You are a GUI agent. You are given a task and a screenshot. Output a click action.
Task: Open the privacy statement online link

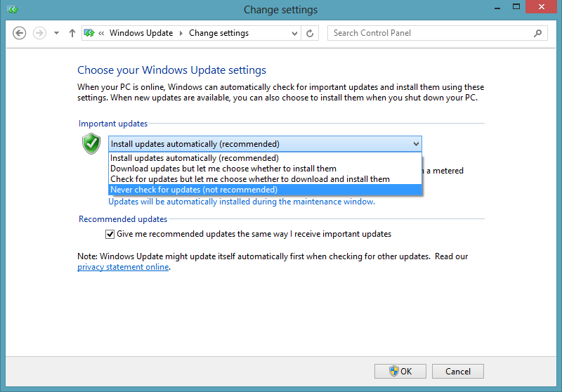coord(123,267)
